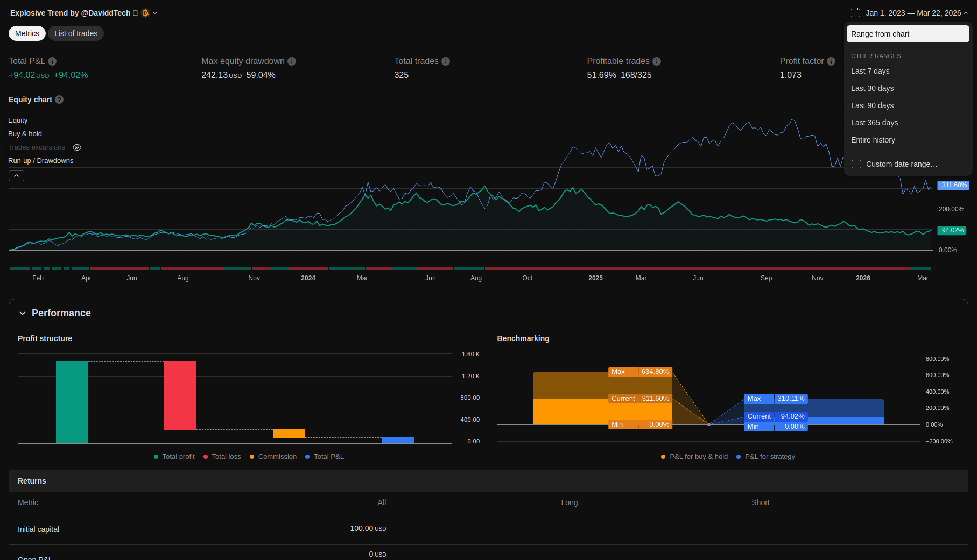
Task: Choose Custom date range option
Action: click(901, 164)
